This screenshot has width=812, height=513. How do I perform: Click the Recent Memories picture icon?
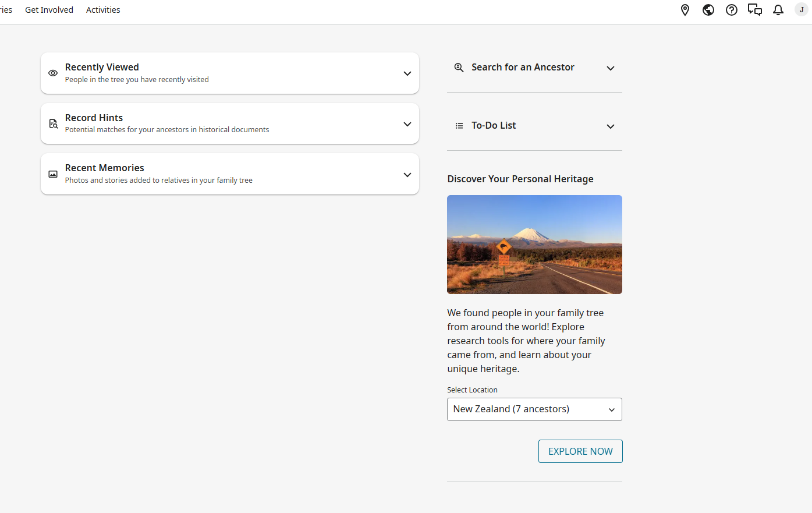point(53,174)
